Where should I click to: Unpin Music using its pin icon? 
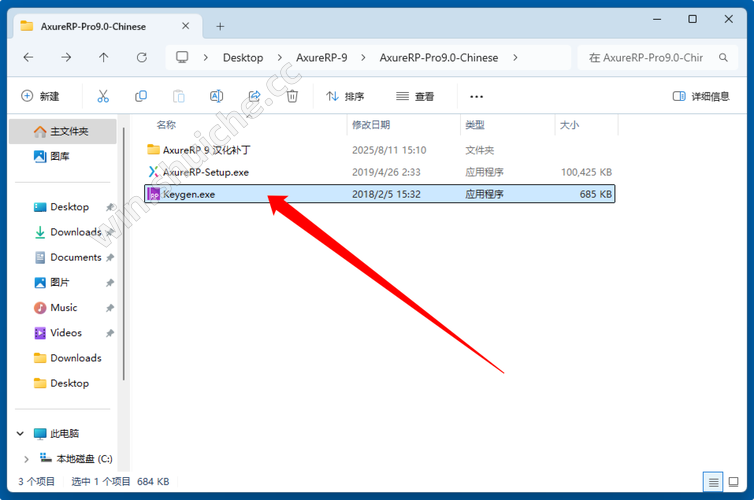[110, 308]
